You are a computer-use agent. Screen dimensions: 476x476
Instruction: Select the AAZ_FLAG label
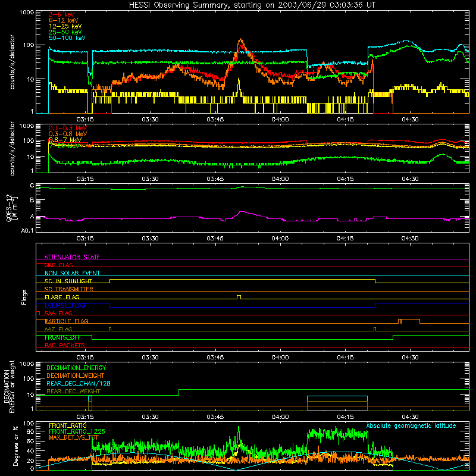coord(58,329)
